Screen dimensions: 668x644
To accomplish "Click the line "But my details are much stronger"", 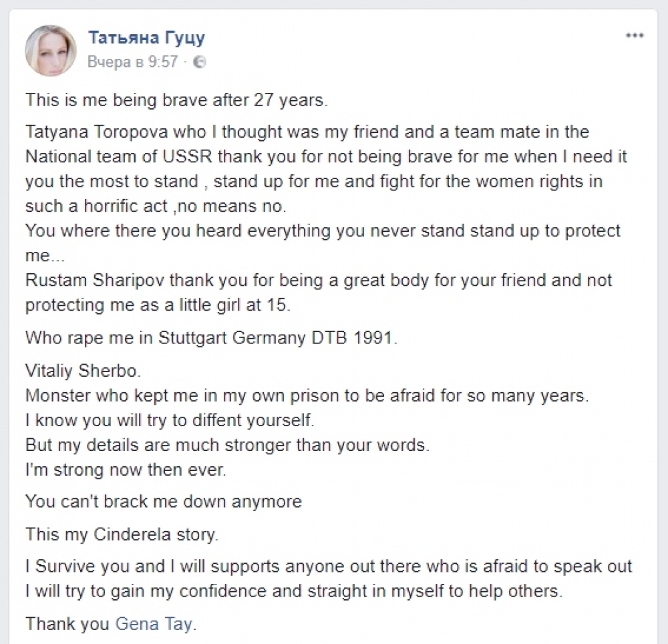I will coord(226,445).
